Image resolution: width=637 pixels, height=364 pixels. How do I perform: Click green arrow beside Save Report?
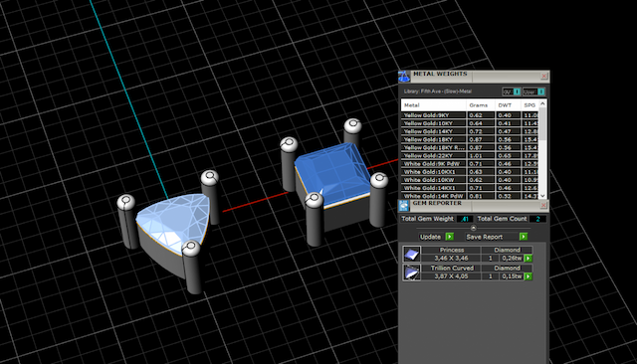click(524, 237)
